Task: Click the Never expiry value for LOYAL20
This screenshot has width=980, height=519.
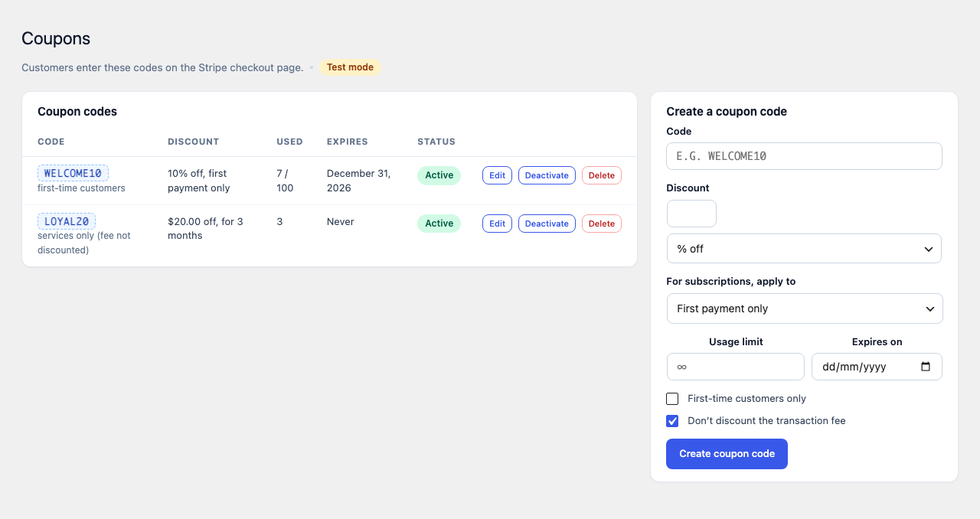Action: (x=341, y=221)
